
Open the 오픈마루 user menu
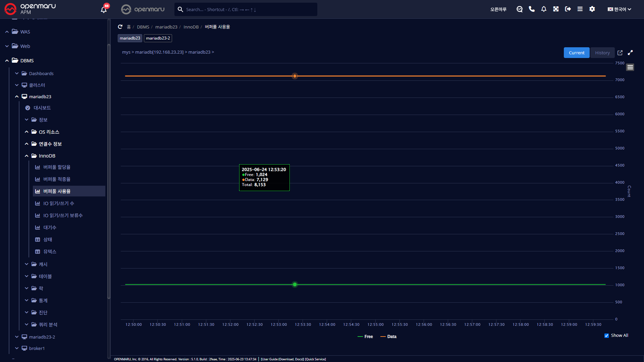[x=498, y=9]
